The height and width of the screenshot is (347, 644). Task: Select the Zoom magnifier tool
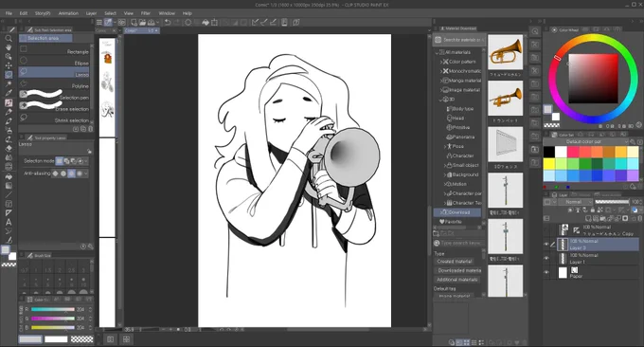[x=9, y=38]
